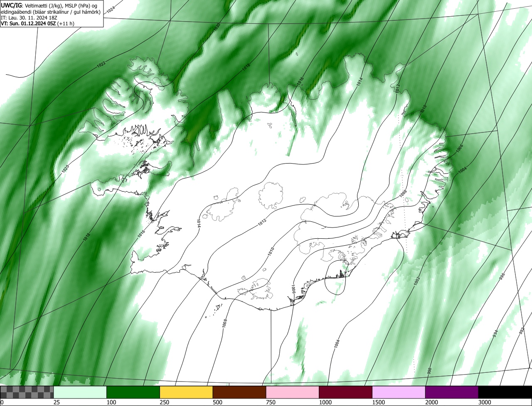Click the dark green 100–250 legend swatch

pyautogui.click(x=133, y=392)
